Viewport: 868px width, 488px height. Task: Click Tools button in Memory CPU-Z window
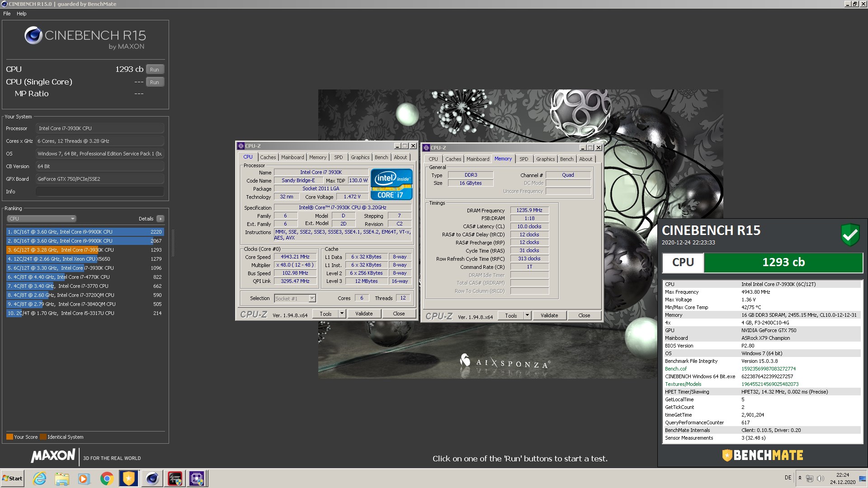[x=511, y=315]
